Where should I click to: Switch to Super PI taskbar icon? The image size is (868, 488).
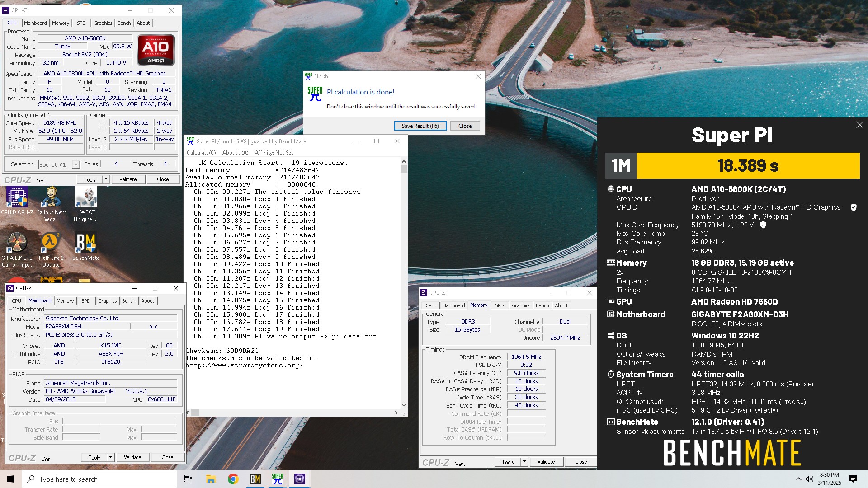pos(277,479)
